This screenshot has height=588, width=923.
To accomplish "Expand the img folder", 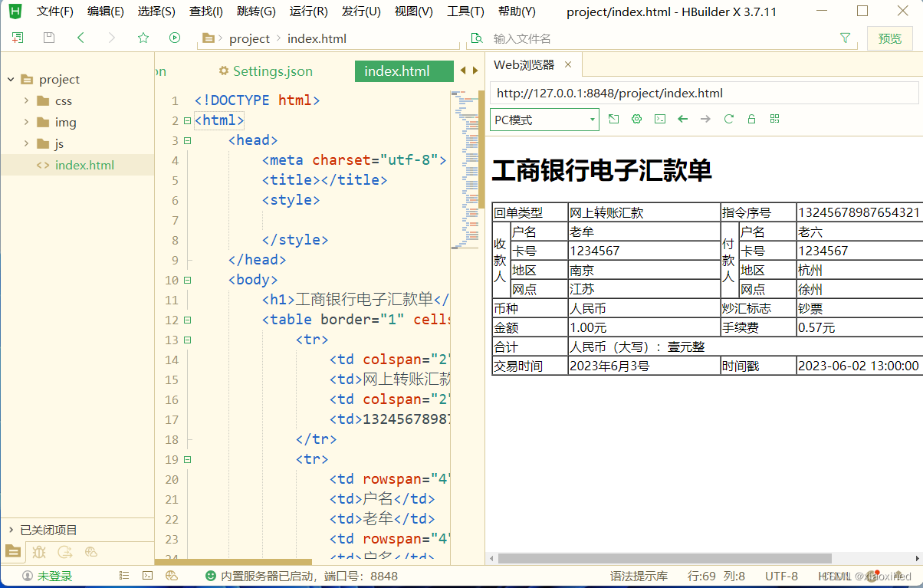I will tap(26, 122).
